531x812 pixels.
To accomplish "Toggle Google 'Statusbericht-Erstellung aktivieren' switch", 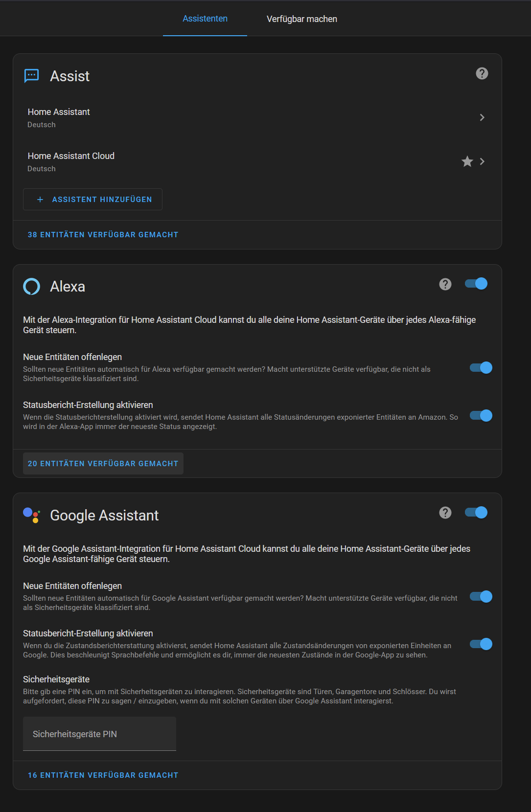I will [481, 644].
